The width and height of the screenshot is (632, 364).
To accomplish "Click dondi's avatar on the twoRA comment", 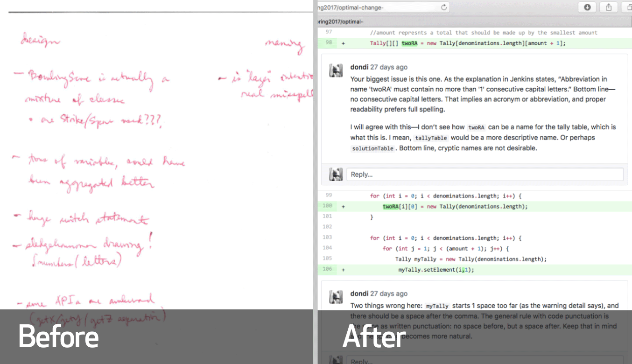I will tap(336, 70).
